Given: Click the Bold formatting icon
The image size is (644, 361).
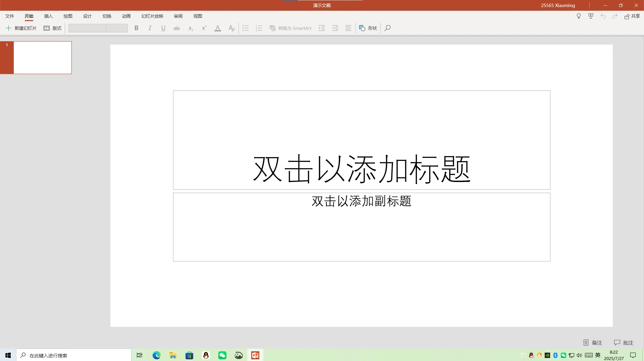Looking at the screenshot, I should 137,28.
